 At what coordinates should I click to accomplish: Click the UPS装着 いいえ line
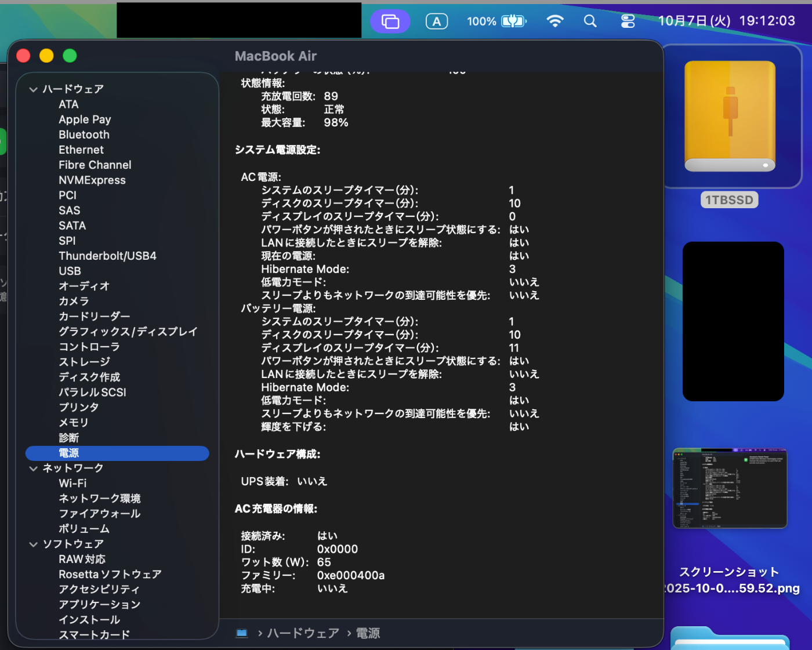pyautogui.click(x=284, y=481)
